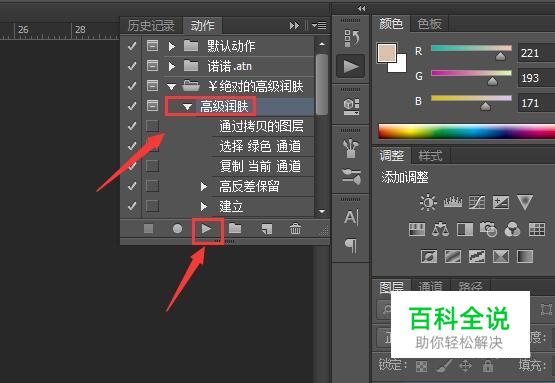The image size is (555, 383).
Task: Add a Selective Color adjustment
Action: coord(501,256)
